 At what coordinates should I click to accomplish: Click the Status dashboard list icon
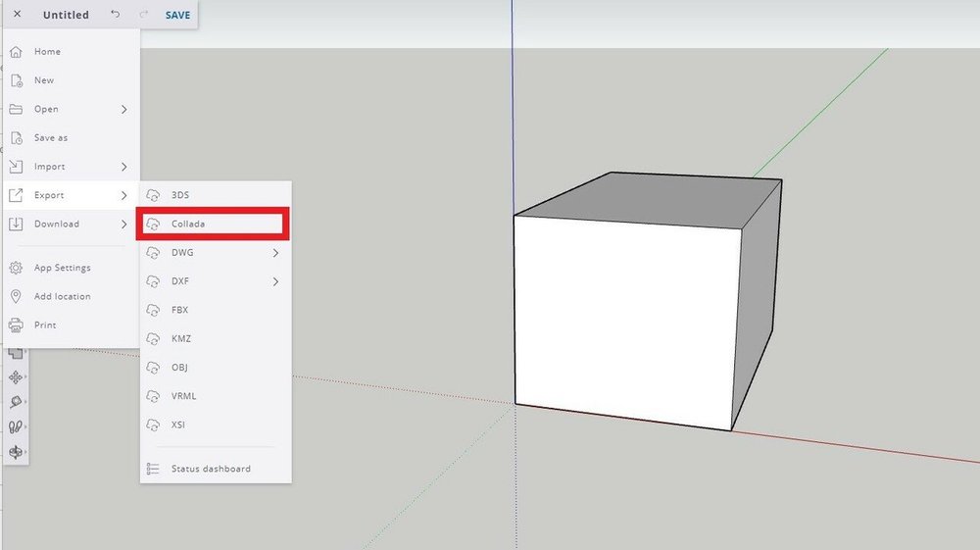(x=153, y=469)
